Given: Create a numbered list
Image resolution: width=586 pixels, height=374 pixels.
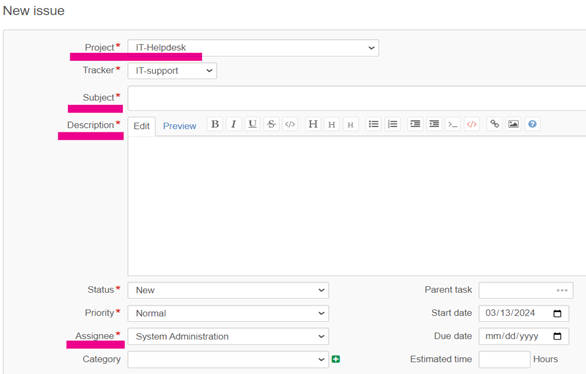Looking at the screenshot, I should point(392,124).
